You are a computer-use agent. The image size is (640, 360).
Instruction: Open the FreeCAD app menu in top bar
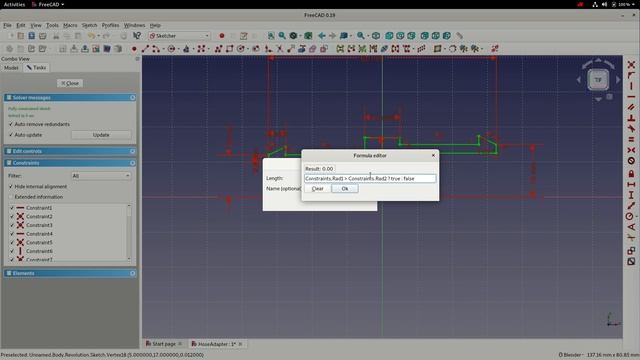(x=48, y=4)
